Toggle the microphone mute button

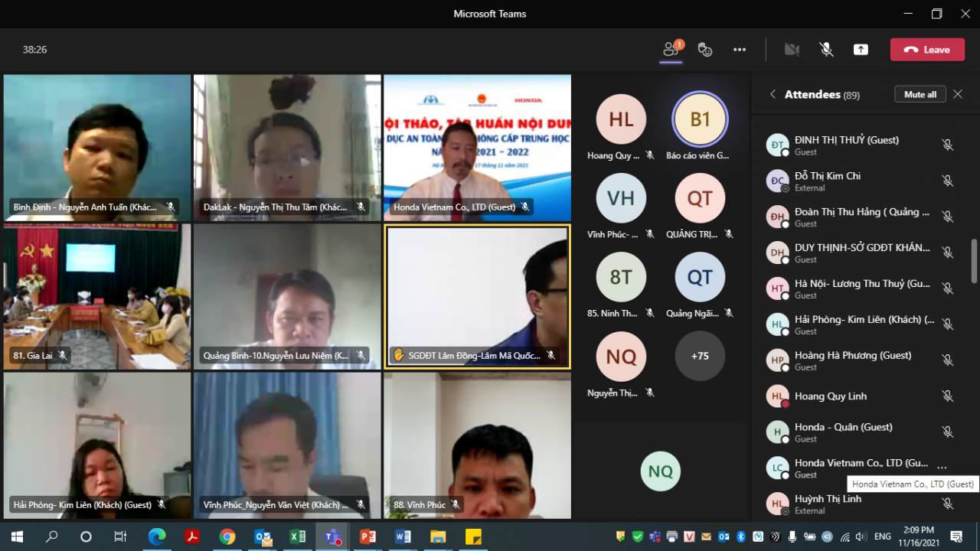826,50
